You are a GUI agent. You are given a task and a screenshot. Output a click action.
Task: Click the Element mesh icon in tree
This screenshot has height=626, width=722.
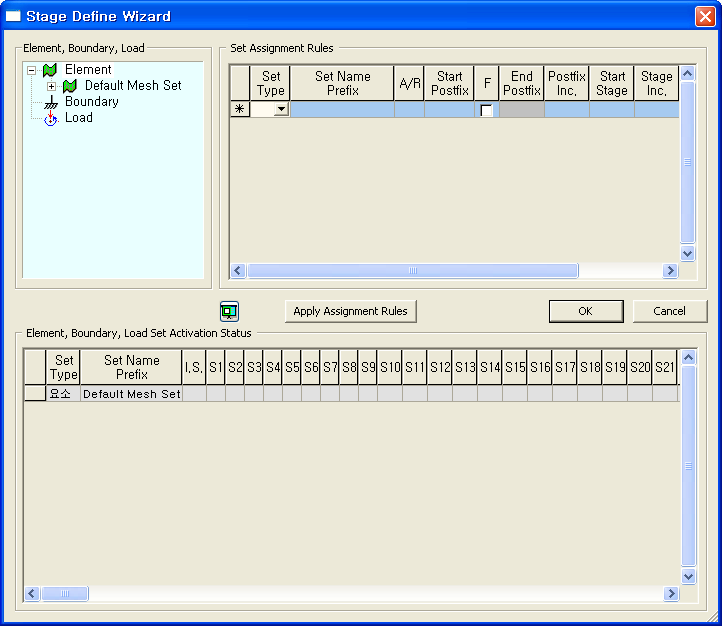[50, 70]
